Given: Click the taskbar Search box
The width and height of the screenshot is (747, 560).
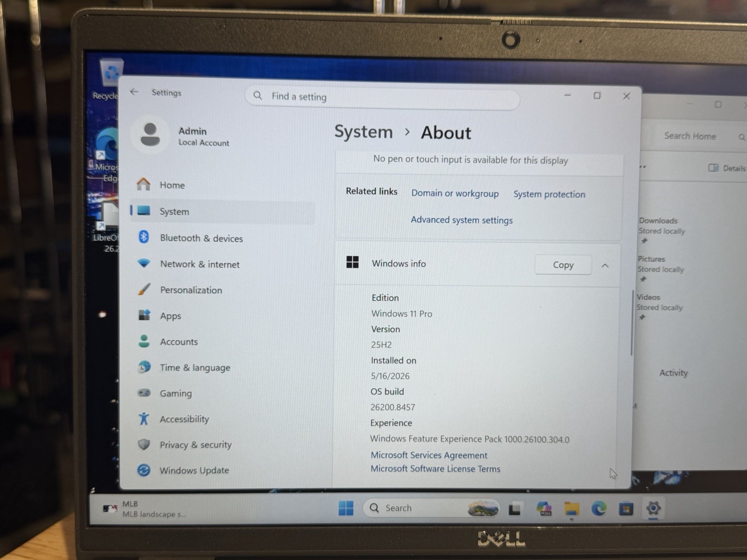Looking at the screenshot, I should tap(431, 508).
